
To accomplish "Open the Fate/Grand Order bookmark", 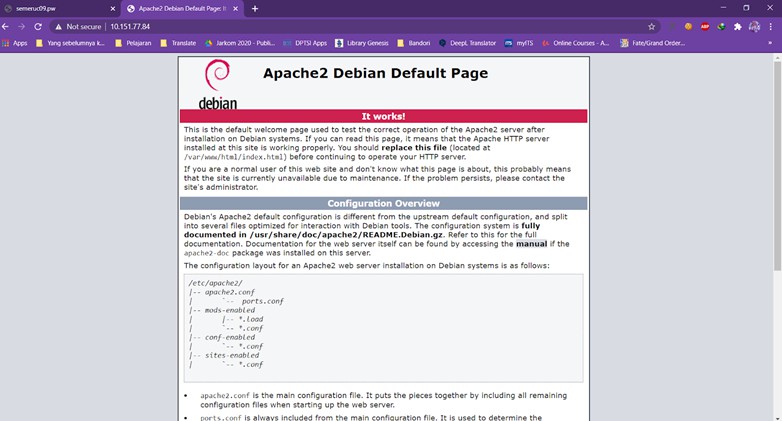I will point(652,43).
